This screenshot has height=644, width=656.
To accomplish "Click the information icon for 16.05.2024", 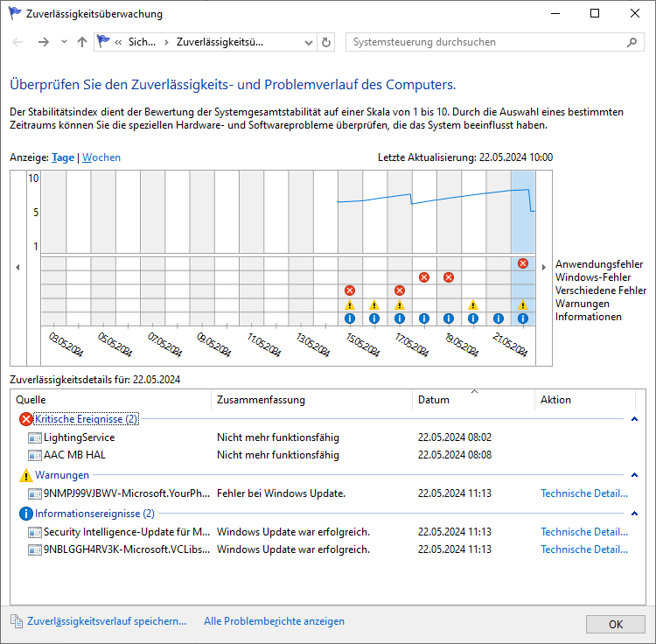I will pyautogui.click(x=374, y=318).
